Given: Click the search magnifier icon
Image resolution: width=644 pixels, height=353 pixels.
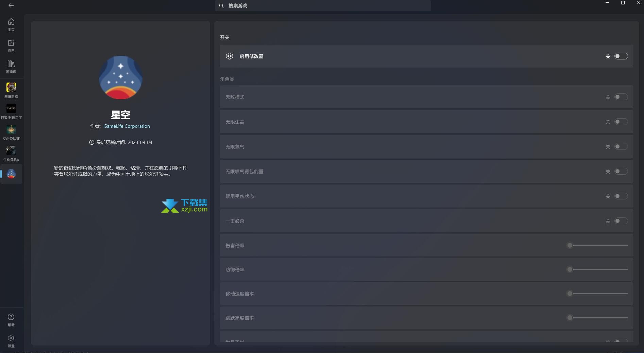Looking at the screenshot, I should pos(221,6).
